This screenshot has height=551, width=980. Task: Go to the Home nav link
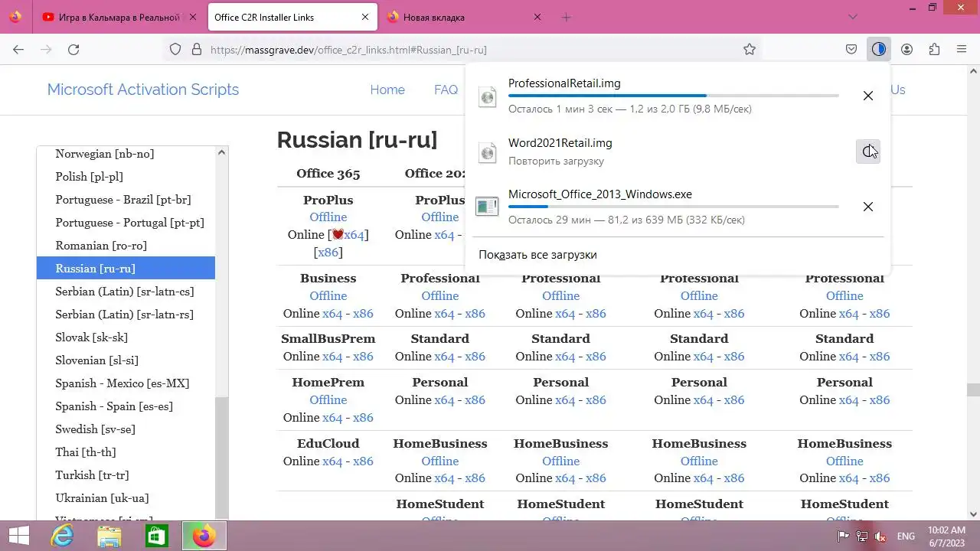click(387, 90)
